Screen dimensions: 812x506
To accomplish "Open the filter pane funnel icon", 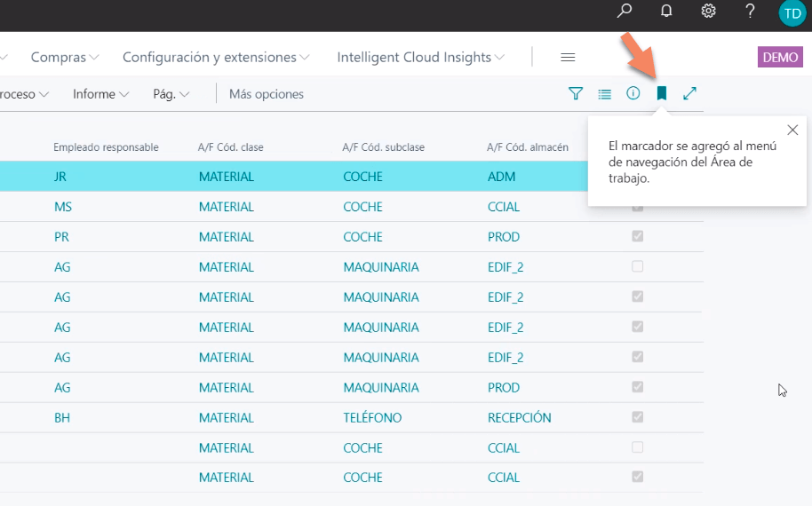I will click(x=576, y=93).
